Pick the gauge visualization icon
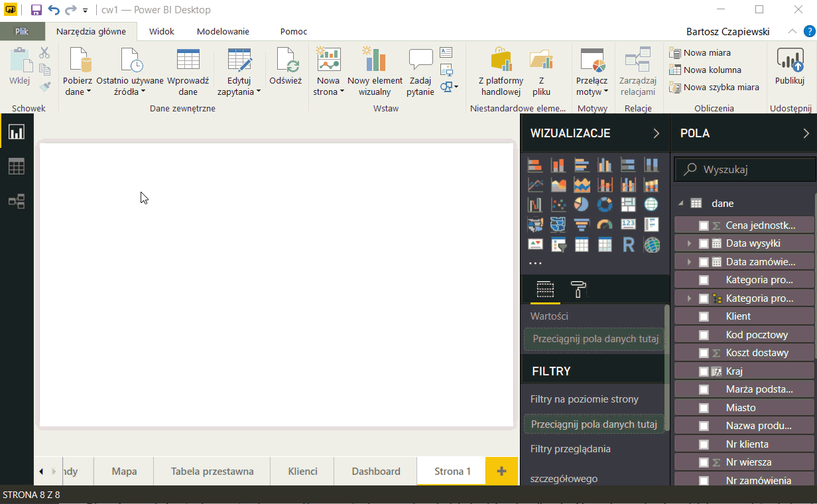817x504 pixels. pos(605,225)
